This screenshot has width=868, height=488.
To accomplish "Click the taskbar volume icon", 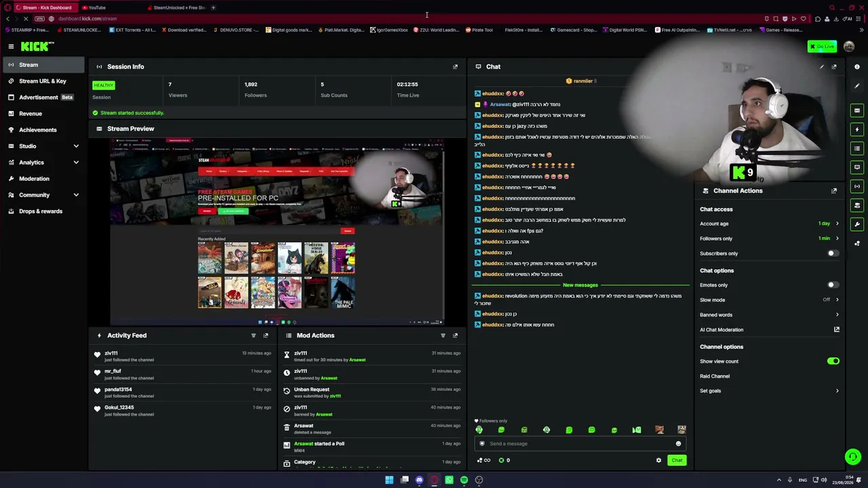I will [x=824, y=480].
